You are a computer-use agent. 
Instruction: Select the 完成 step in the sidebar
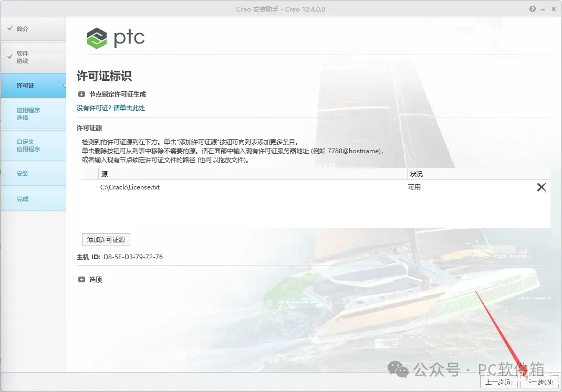(33, 199)
